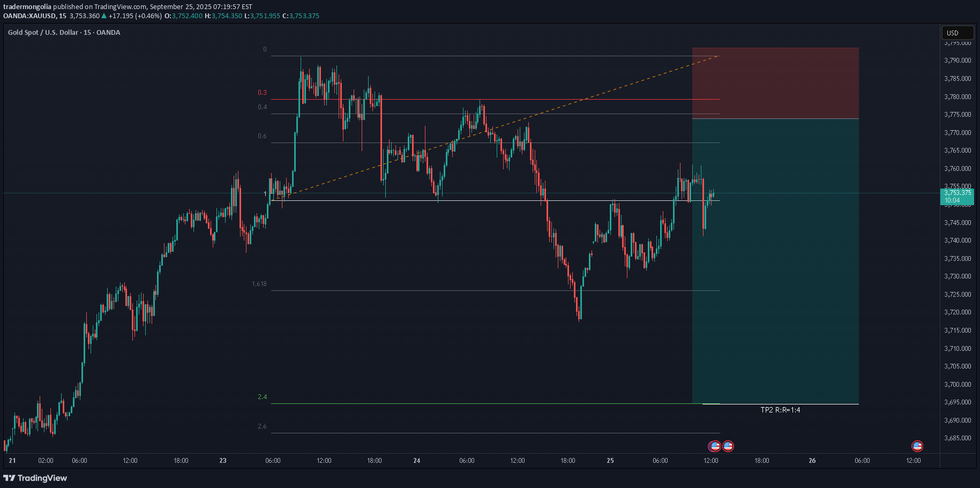Click the Gold Spot / U.S. Dollar chart title
Viewport: 980px width, 488px height.
64,33
